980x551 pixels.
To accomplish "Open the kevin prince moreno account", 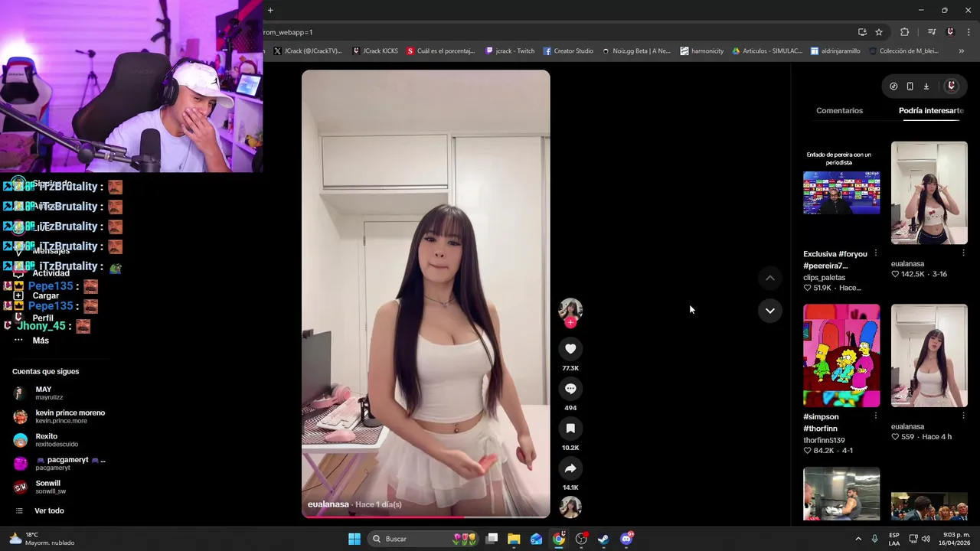I will [60, 417].
